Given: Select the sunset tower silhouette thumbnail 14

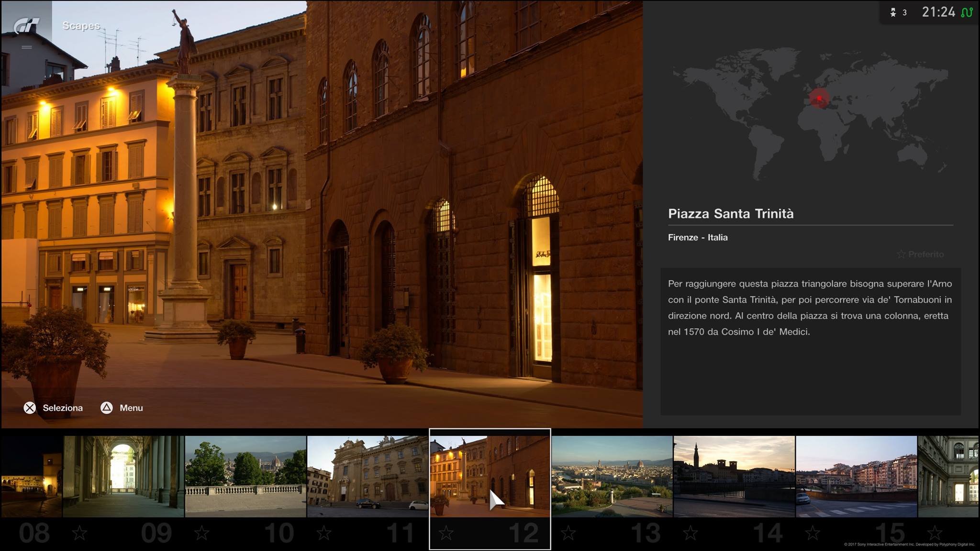Looking at the screenshot, I should (734, 476).
